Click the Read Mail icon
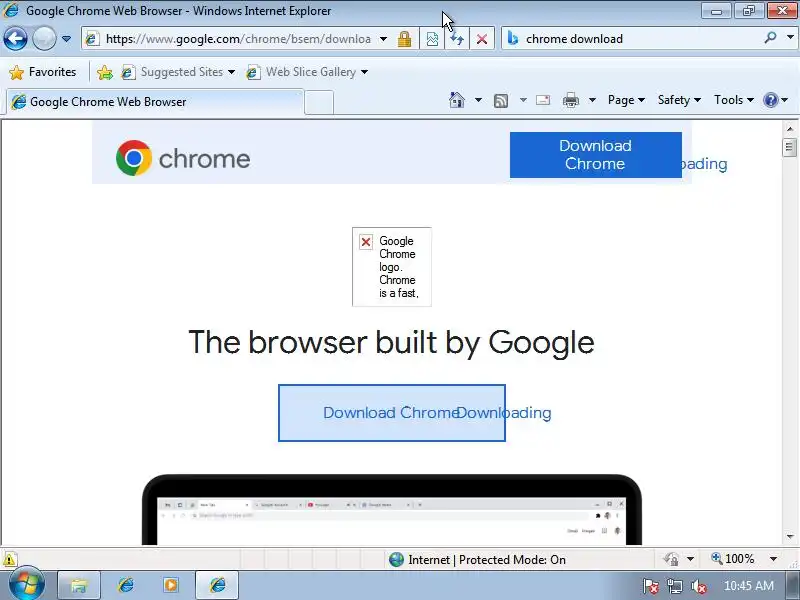The height and width of the screenshot is (600, 800). (543, 100)
